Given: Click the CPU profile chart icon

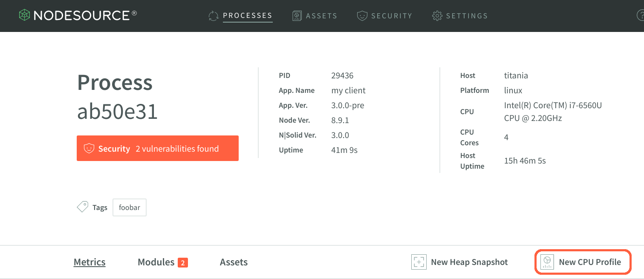Looking at the screenshot, I should pyautogui.click(x=547, y=262).
